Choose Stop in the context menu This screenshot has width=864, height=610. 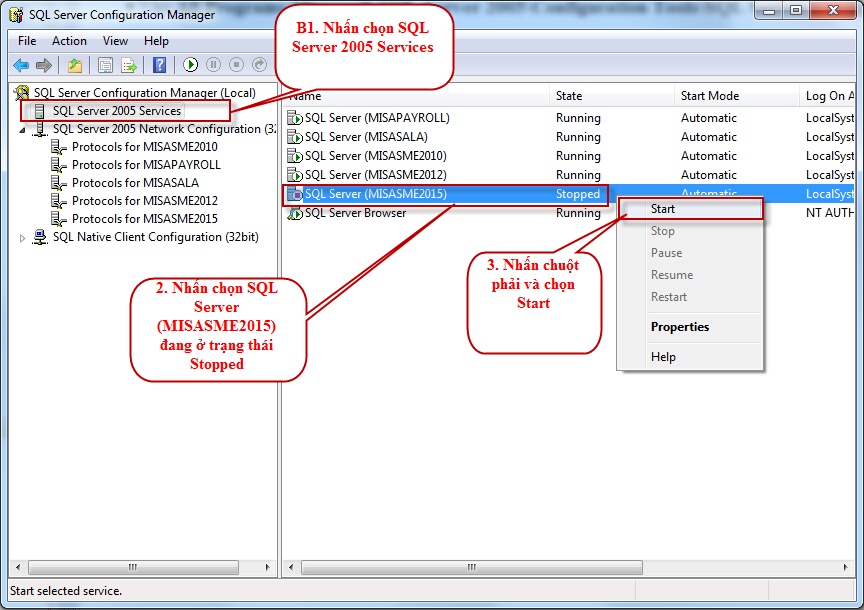point(690,231)
